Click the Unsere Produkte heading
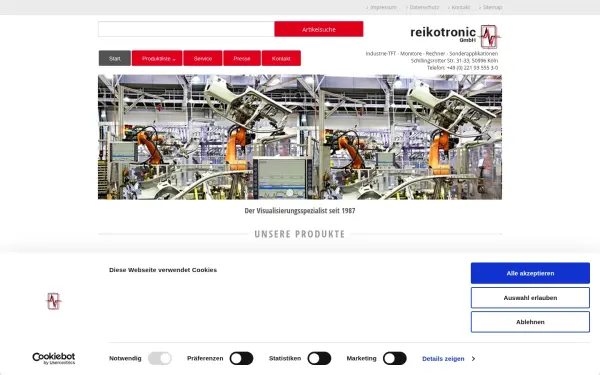 [300, 234]
